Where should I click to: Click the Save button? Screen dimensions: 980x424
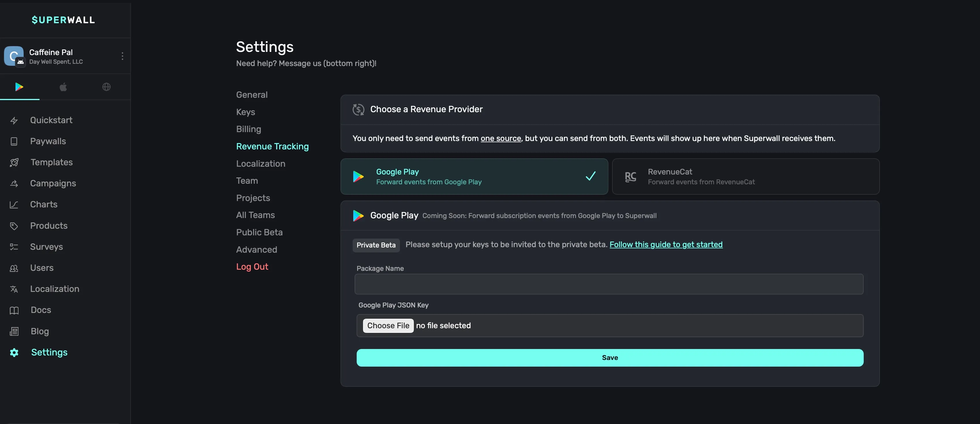pyautogui.click(x=610, y=357)
